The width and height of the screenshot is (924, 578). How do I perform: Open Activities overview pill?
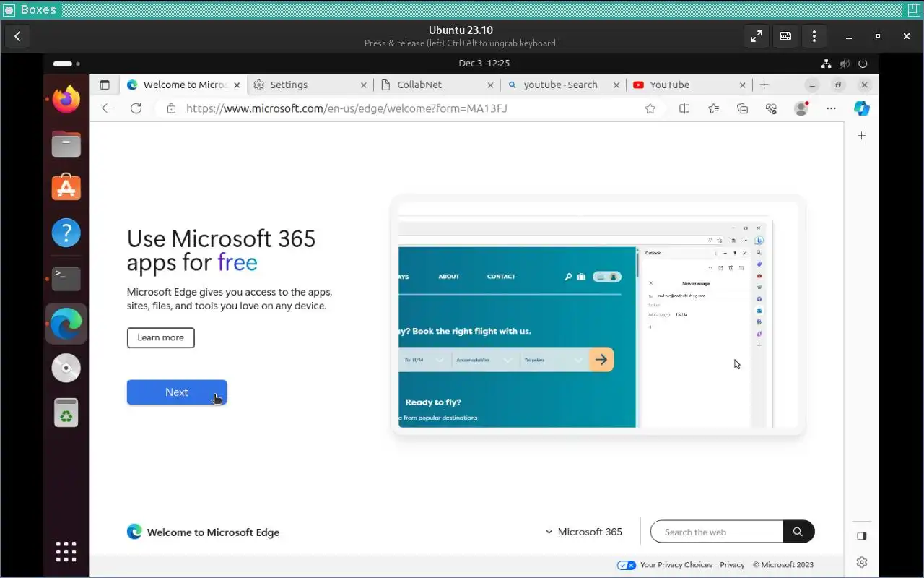66,64
